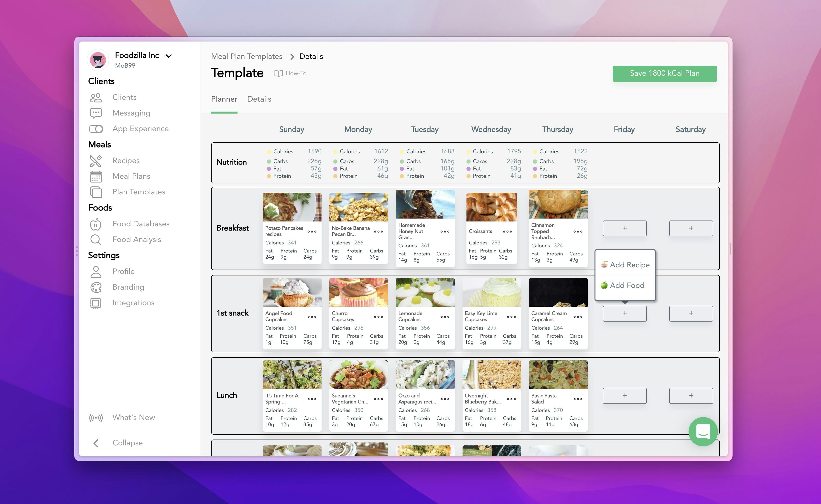Open the Intercom chat bubble
The image size is (821, 504).
pyautogui.click(x=703, y=432)
